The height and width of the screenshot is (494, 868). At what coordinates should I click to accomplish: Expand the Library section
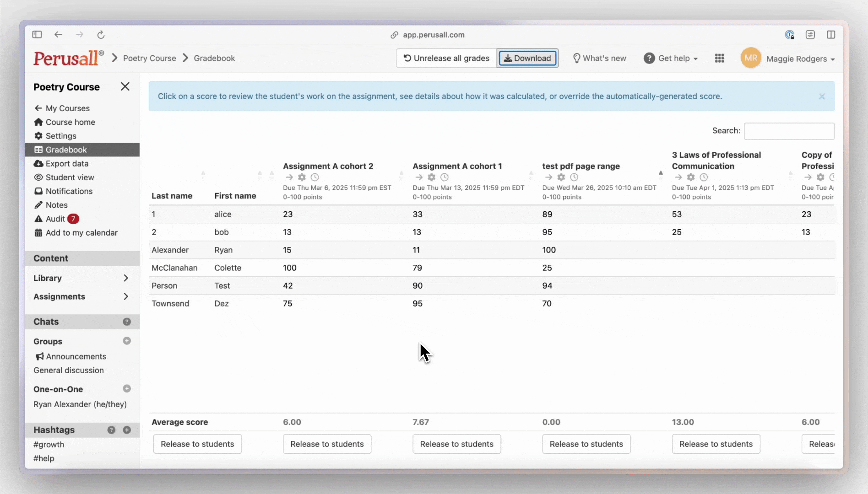click(126, 278)
